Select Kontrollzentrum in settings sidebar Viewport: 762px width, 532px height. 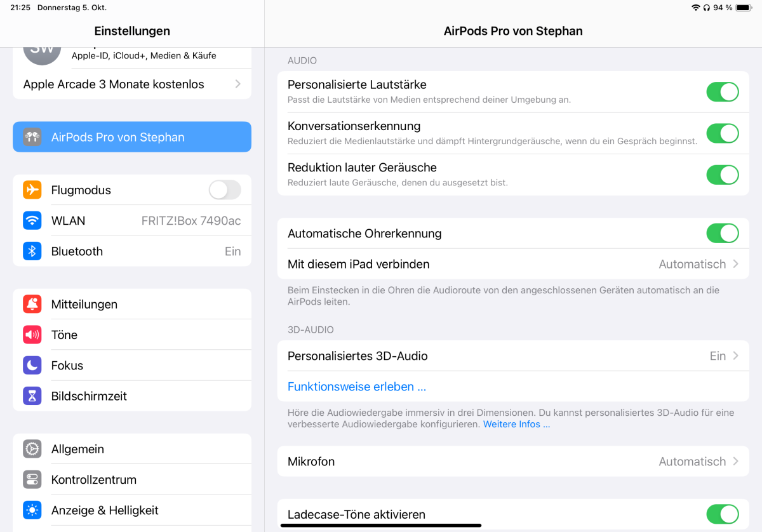coord(132,479)
